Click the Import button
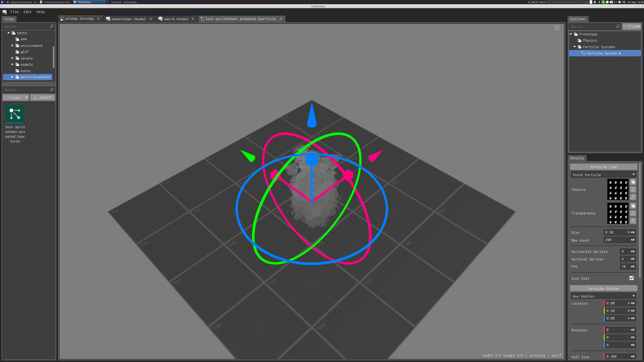This screenshot has width=644, height=362. click(42, 97)
